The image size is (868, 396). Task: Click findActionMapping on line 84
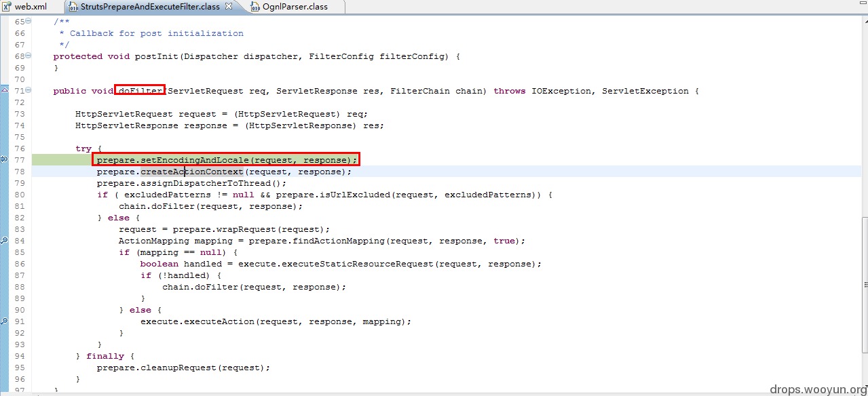pos(341,241)
